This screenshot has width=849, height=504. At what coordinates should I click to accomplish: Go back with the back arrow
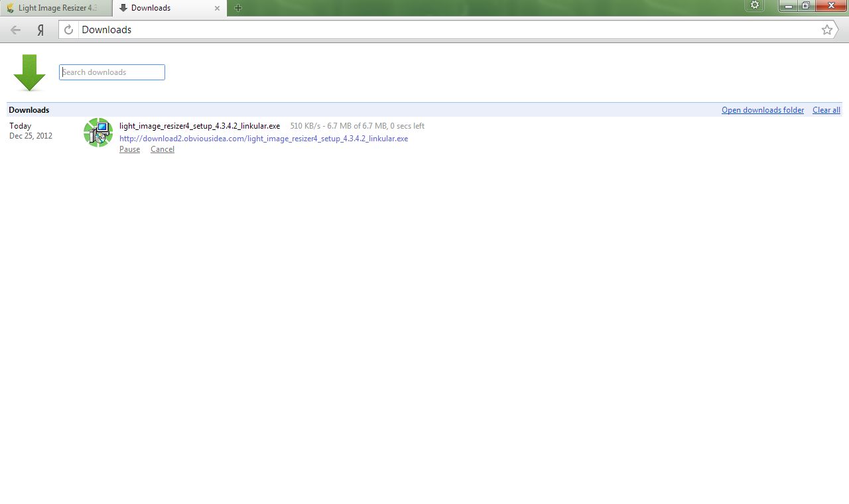click(15, 30)
